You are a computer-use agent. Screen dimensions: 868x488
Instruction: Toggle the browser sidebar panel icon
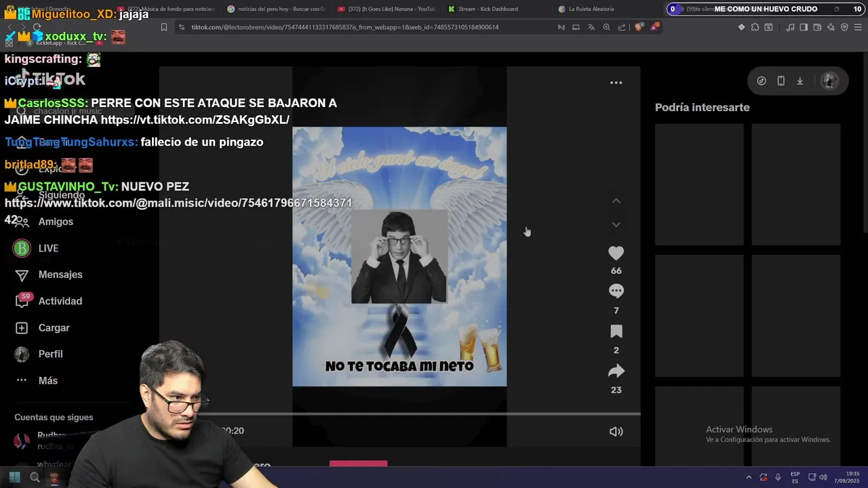point(804,27)
